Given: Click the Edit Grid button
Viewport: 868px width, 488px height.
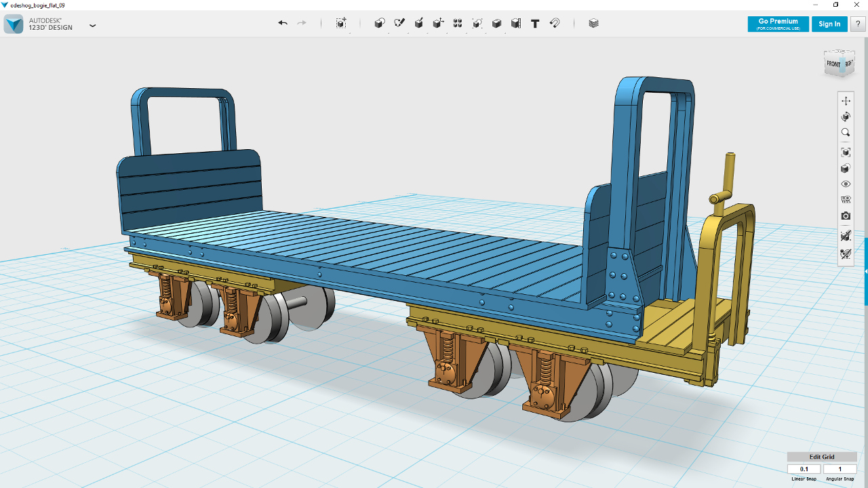Looking at the screenshot, I should click(x=822, y=457).
